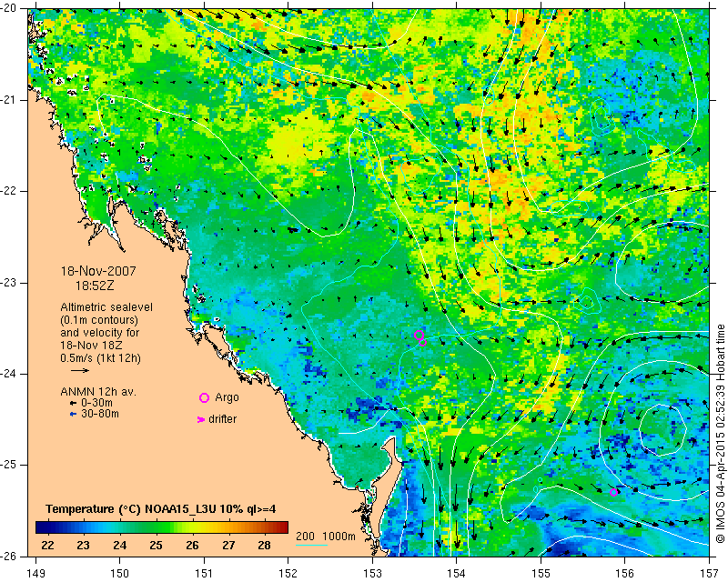Click the magenta Argo circle legend symbol

[x=204, y=397]
